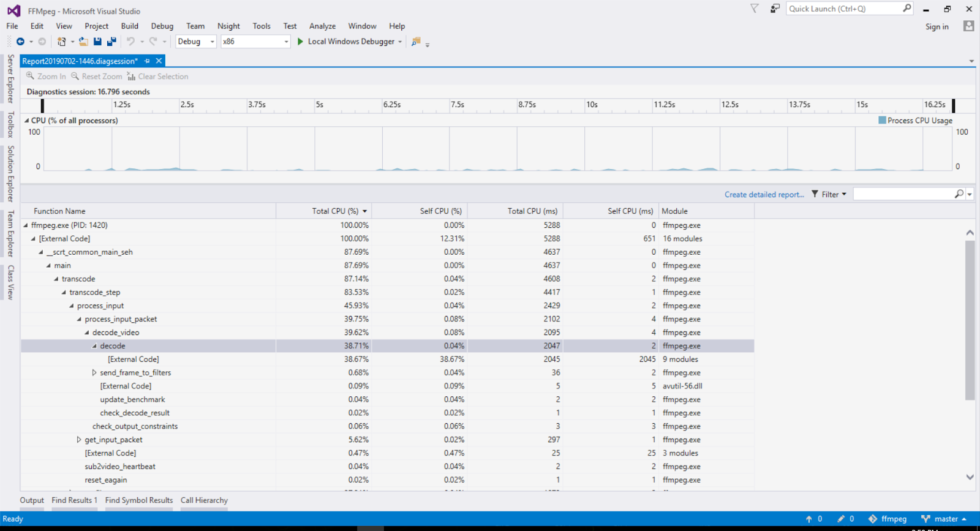The width and height of the screenshot is (980, 531).
Task: Redo the last action
Action: tap(153, 42)
